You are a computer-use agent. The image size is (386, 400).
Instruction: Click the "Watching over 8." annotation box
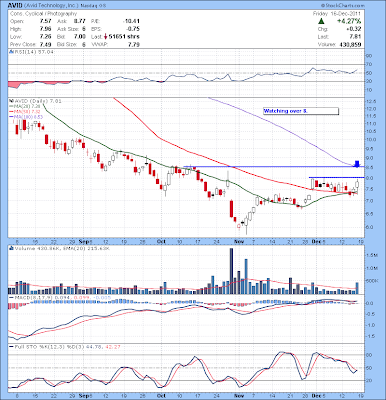point(301,111)
